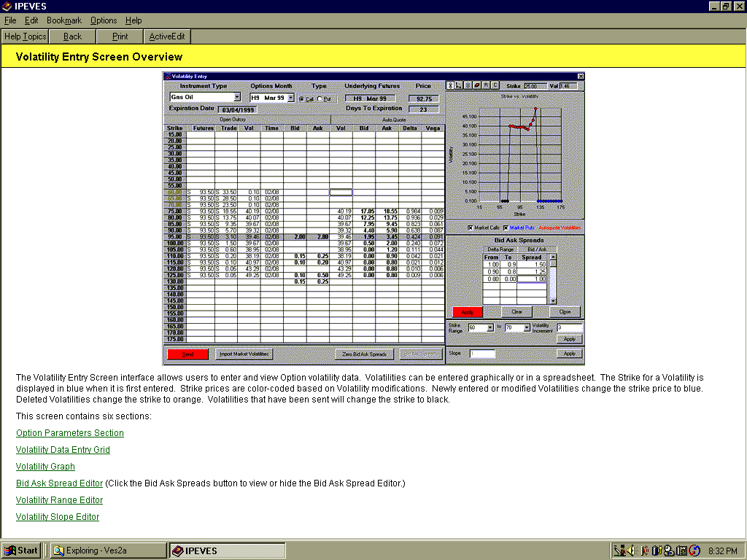Open the Options menu
The height and width of the screenshot is (560, 747).
point(104,20)
